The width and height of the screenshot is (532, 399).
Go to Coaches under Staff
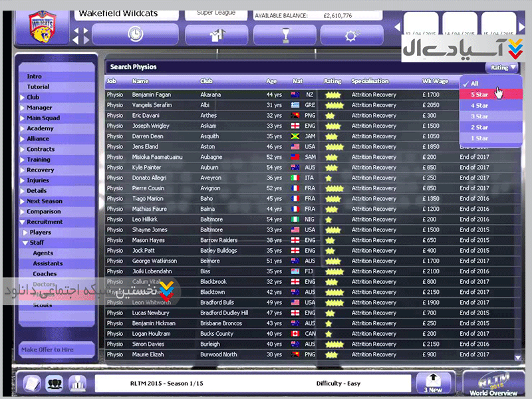pos(45,274)
